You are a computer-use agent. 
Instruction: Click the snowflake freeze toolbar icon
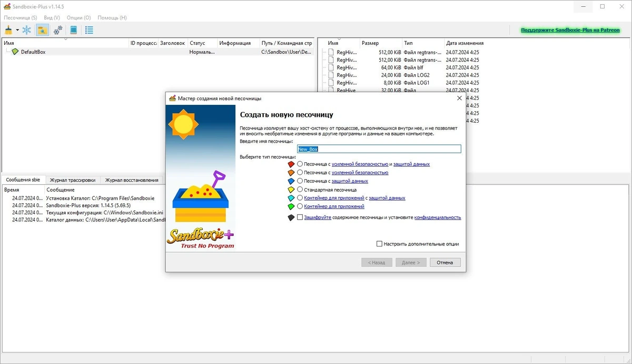[x=27, y=30]
